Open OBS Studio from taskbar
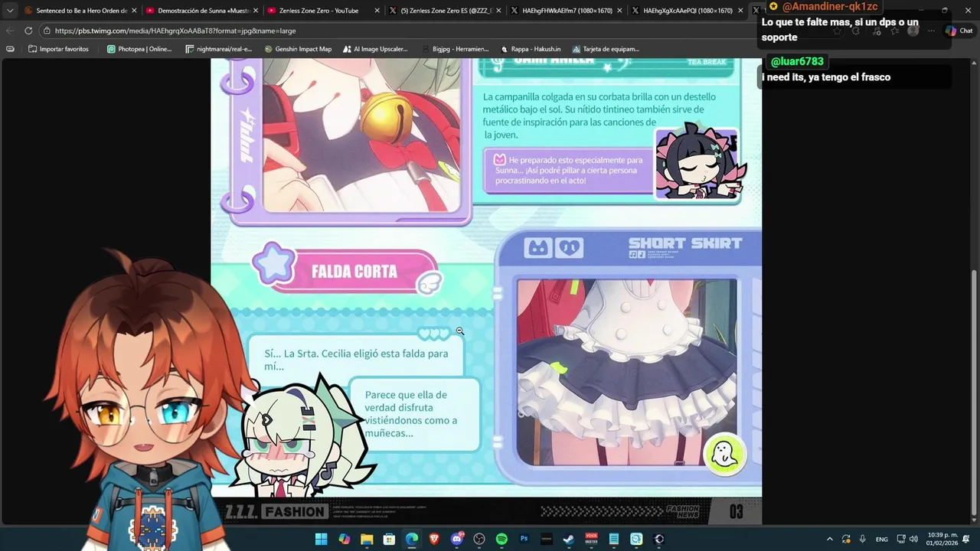The height and width of the screenshot is (551, 980). [x=479, y=539]
